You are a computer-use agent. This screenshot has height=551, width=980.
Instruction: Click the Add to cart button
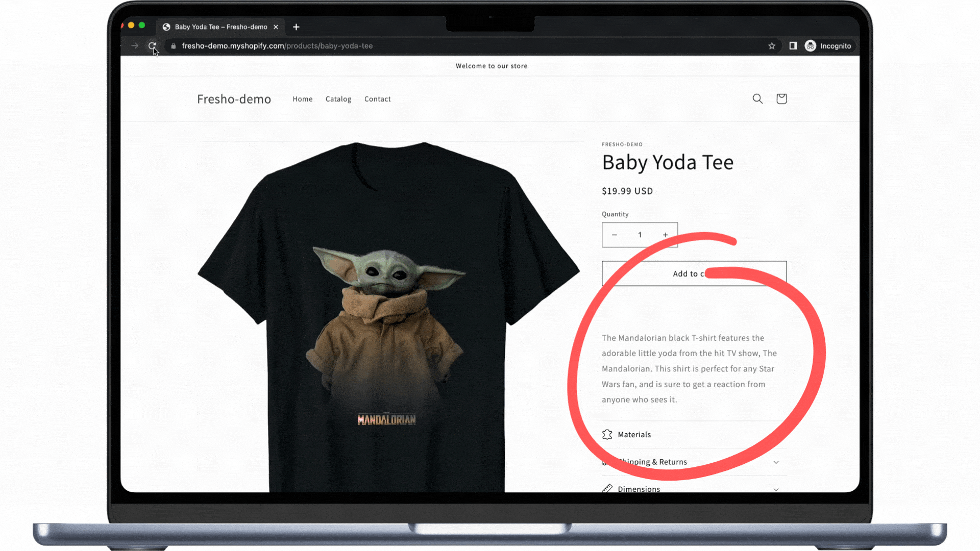pyautogui.click(x=694, y=273)
